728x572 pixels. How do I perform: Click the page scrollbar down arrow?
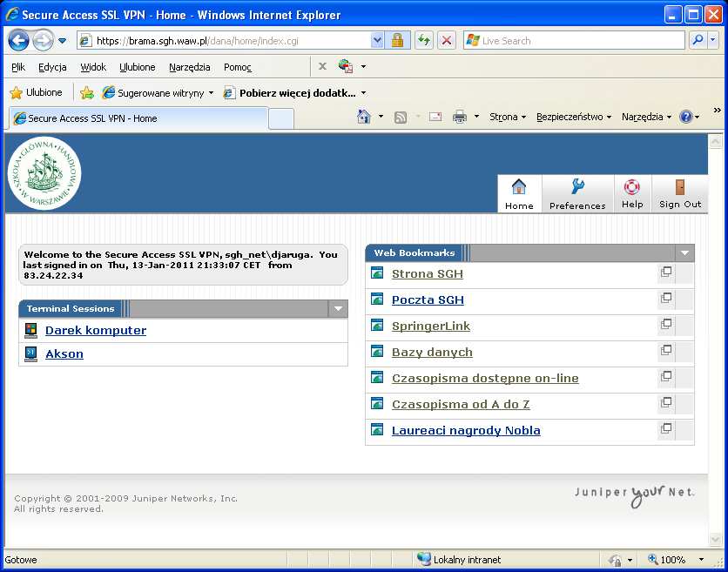(715, 539)
